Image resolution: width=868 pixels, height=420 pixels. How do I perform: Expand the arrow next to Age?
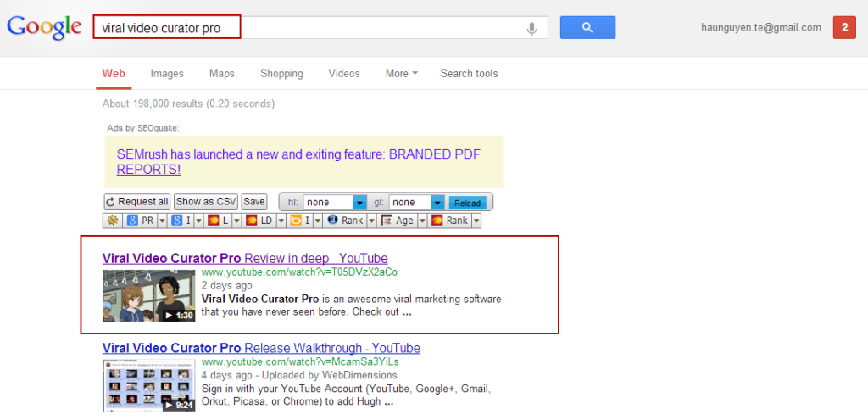pyautogui.click(x=422, y=221)
